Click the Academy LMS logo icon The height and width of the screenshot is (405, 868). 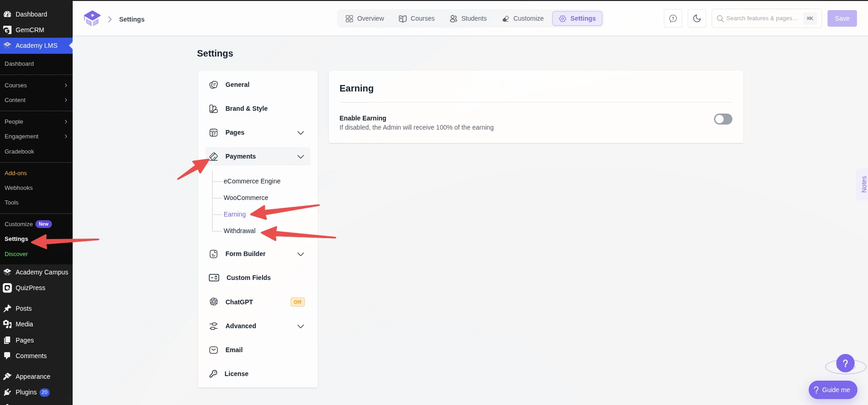pyautogui.click(x=92, y=19)
